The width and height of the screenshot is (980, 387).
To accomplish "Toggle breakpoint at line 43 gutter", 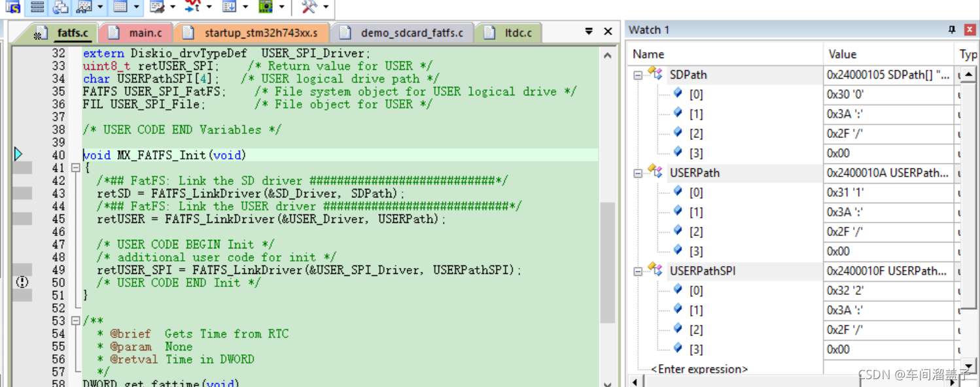I will coord(22,193).
